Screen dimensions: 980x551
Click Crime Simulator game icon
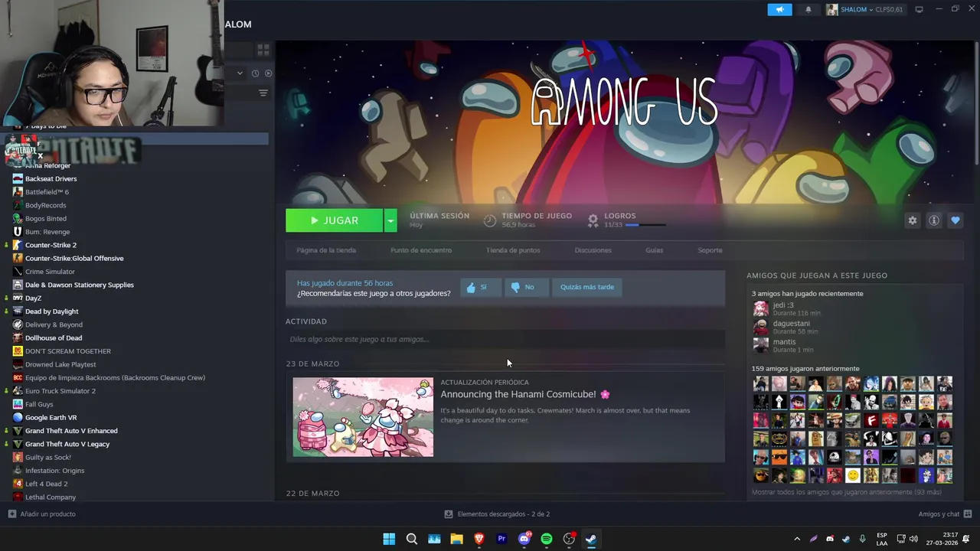[x=18, y=272]
